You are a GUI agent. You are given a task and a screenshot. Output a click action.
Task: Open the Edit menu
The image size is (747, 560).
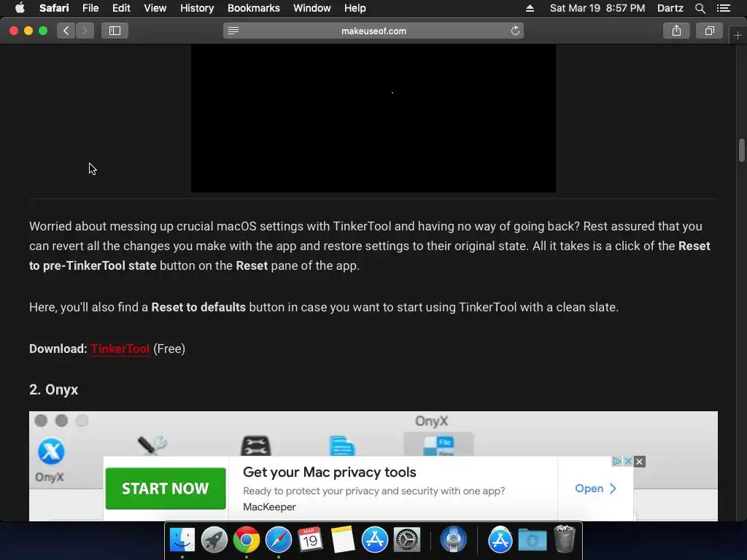121,8
